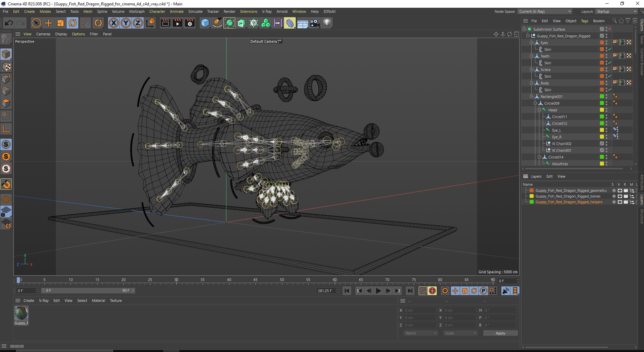Toggle Y axis lock
This screenshot has width=644, height=352.
126,23
